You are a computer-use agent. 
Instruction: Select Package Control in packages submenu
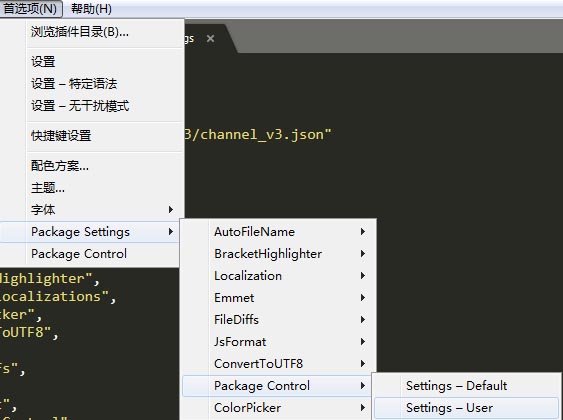pos(278,386)
